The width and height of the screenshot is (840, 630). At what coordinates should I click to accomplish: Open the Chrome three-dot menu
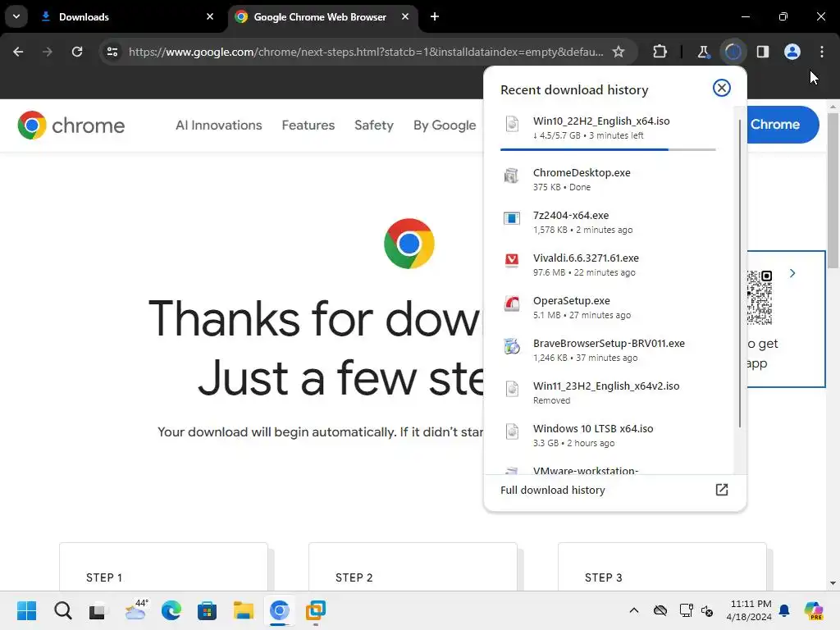pos(822,52)
